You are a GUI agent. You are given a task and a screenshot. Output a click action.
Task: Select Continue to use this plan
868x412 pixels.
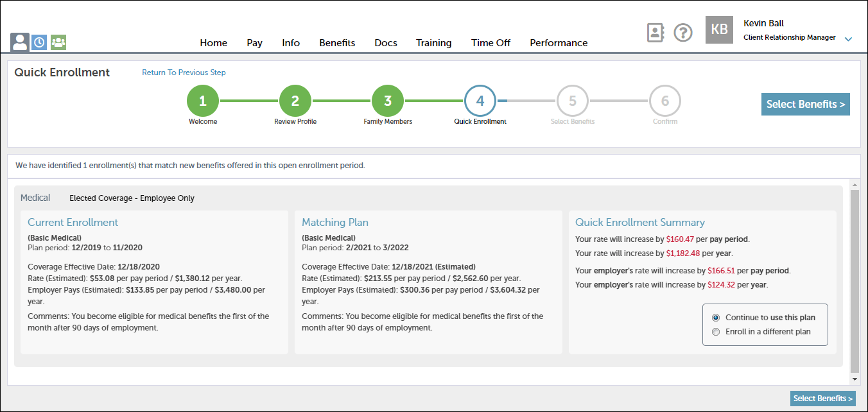point(716,318)
